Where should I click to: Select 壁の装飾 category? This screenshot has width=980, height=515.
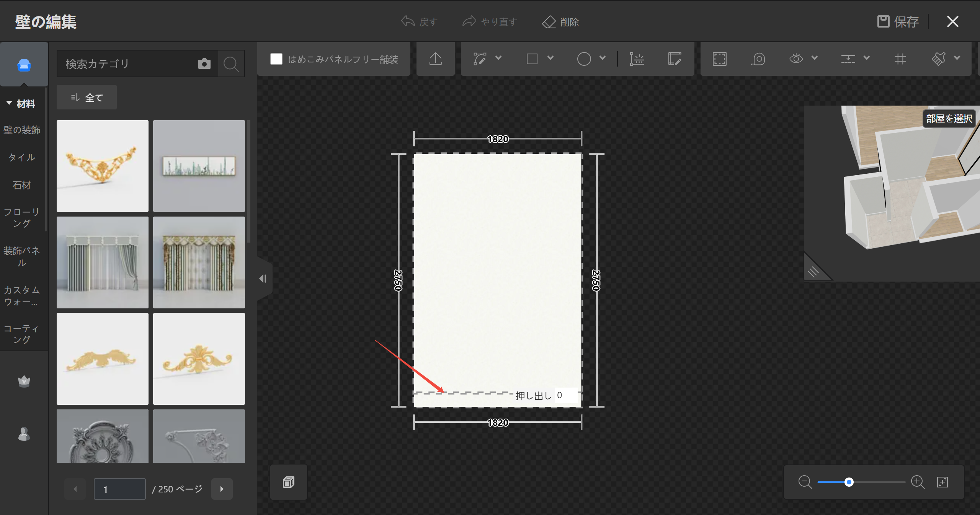point(22,130)
